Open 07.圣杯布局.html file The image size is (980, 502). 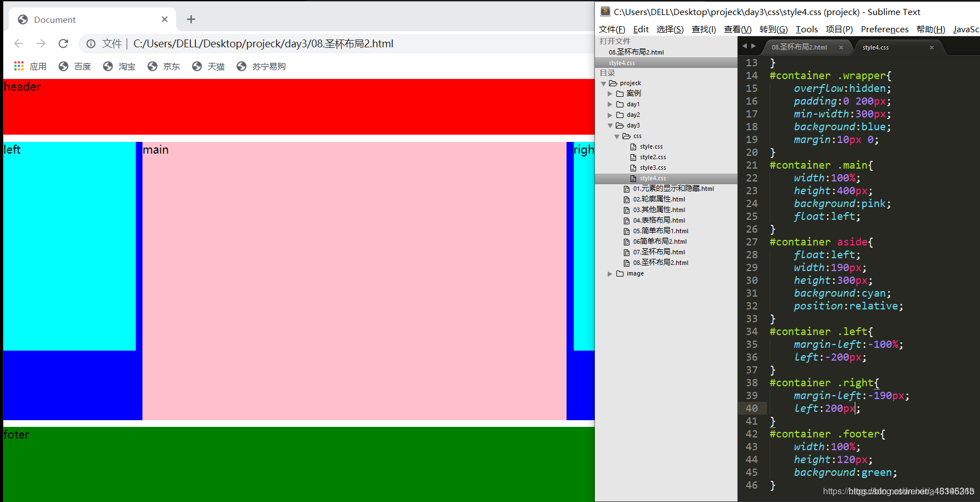click(x=659, y=252)
